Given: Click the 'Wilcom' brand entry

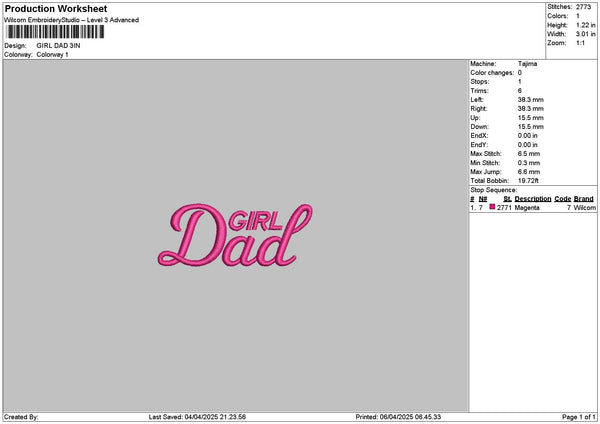Looking at the screenshot, I should (585, 208).
